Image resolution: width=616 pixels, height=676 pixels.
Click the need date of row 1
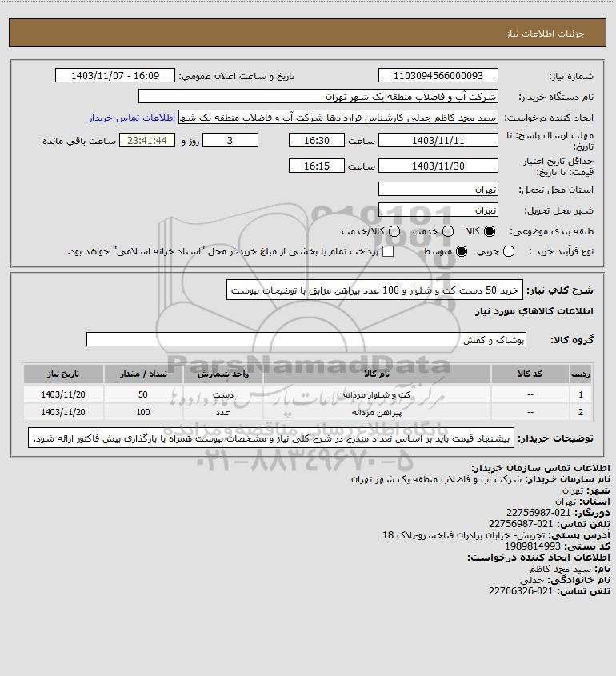pyautogui.click(x=63, y=394)
